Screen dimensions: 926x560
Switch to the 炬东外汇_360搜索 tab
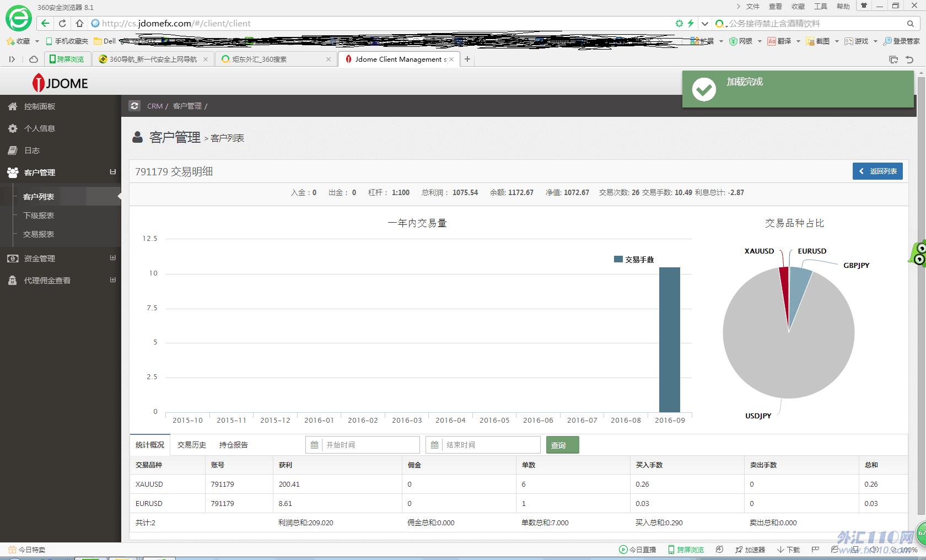click(277, 59)
